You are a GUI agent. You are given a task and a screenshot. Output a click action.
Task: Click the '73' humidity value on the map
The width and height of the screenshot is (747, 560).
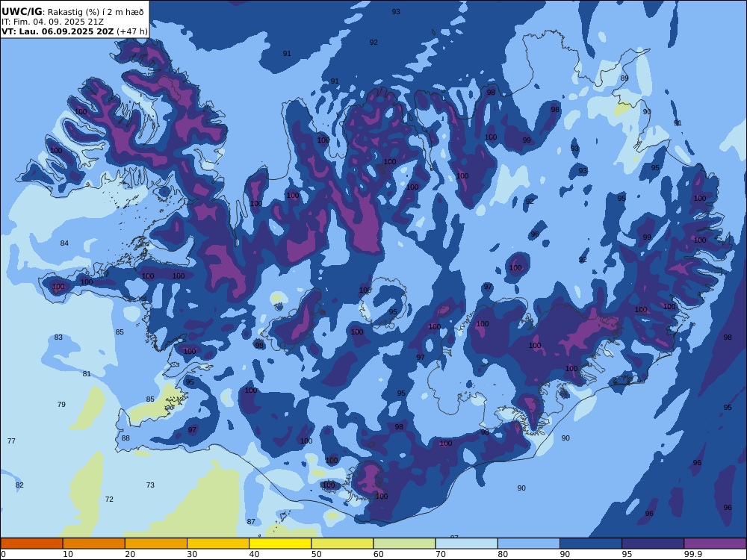(x=150, y=485)
